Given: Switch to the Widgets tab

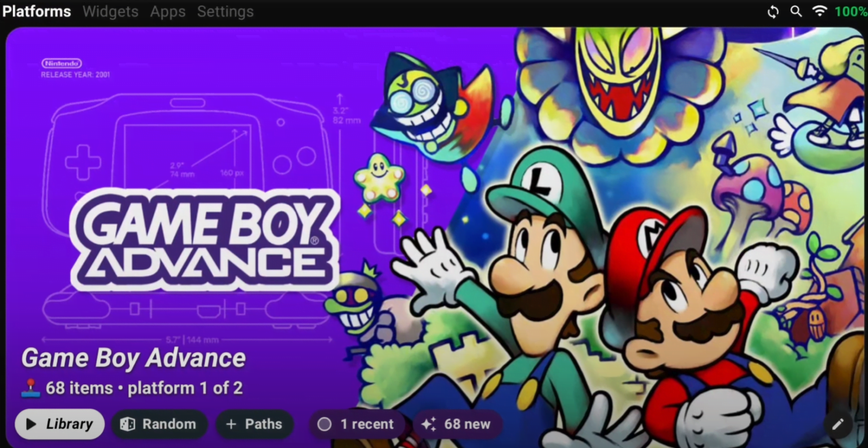Looking at the screenshot, I should [x=110, y=11].
